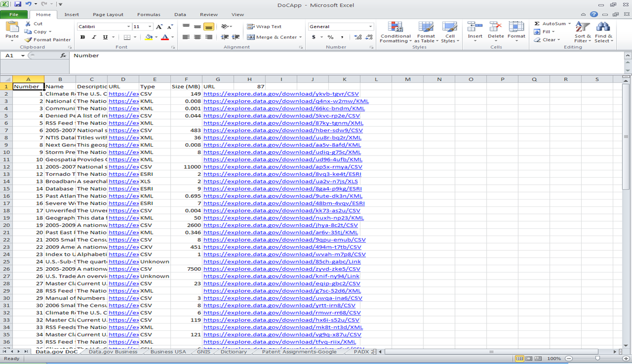Viewport: 632px width, 364px height.
Task: Center text horizontally
Action: (197, 37)
